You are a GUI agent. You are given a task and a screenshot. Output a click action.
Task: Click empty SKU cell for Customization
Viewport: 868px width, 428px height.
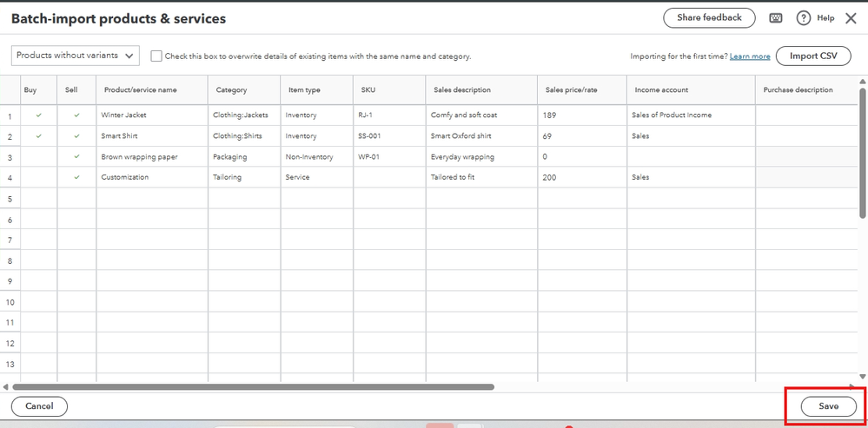[389, 177]
